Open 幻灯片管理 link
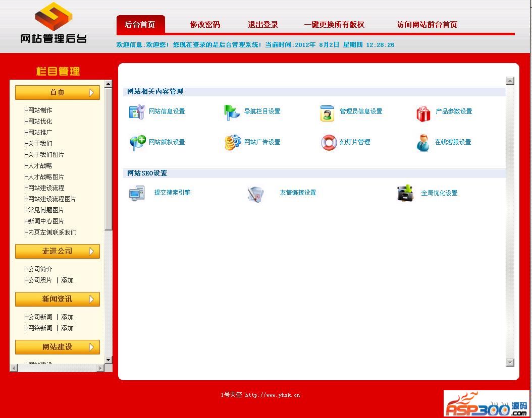Image resolution: width=532 pixels, height=418 pixels. [355, 142]
